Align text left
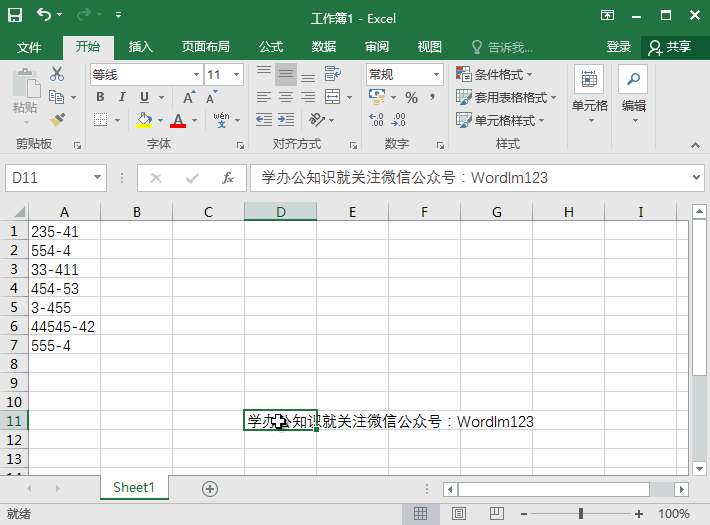 (x=264, y=97)
